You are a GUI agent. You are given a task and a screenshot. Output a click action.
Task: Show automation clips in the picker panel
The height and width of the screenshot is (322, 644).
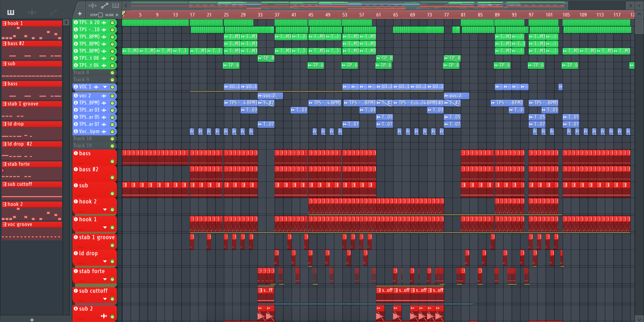click(53, 12)
